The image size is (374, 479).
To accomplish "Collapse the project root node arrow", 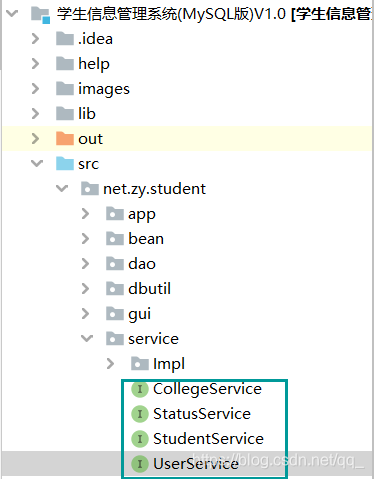I will tap(12, 14).
